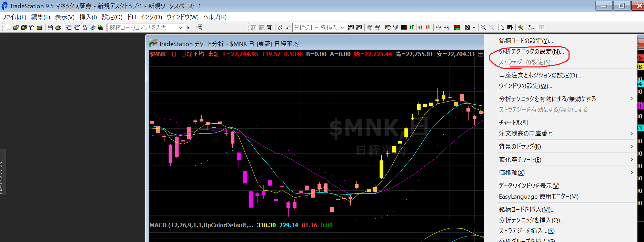
Task: Select the black-and-green bar chart type icon
Action: (x=404, y=28)
